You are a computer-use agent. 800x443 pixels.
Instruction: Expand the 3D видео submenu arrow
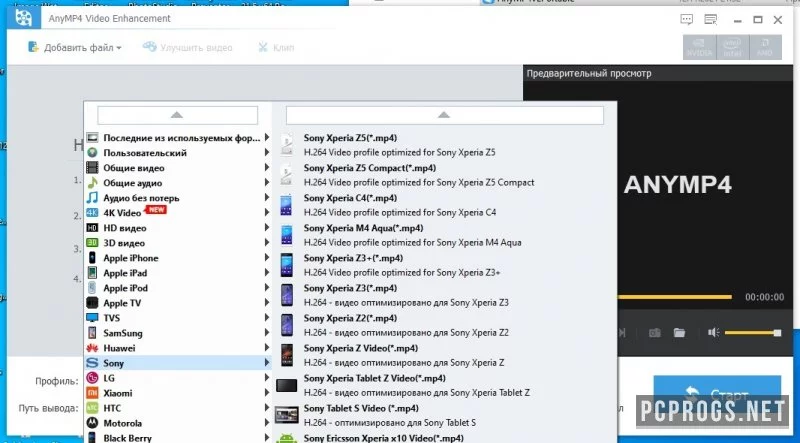click(267, 243)
